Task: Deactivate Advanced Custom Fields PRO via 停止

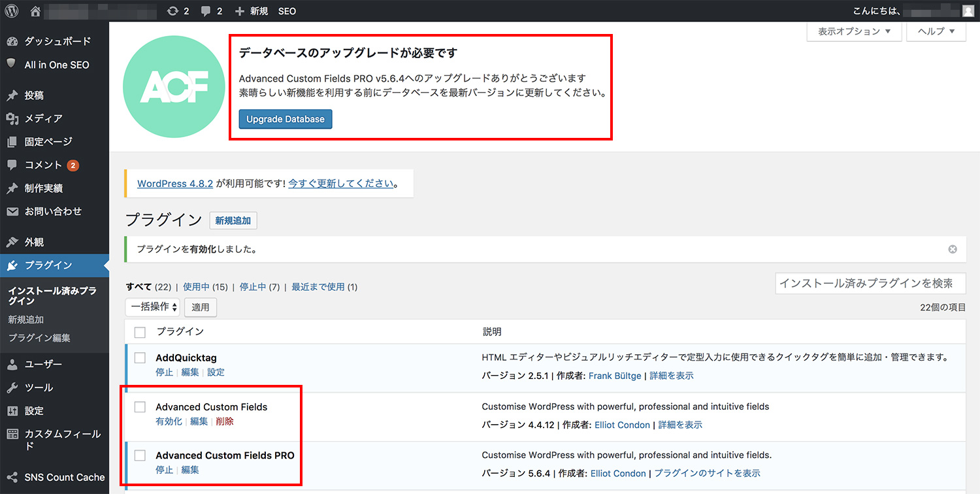Action: [165, 470]
